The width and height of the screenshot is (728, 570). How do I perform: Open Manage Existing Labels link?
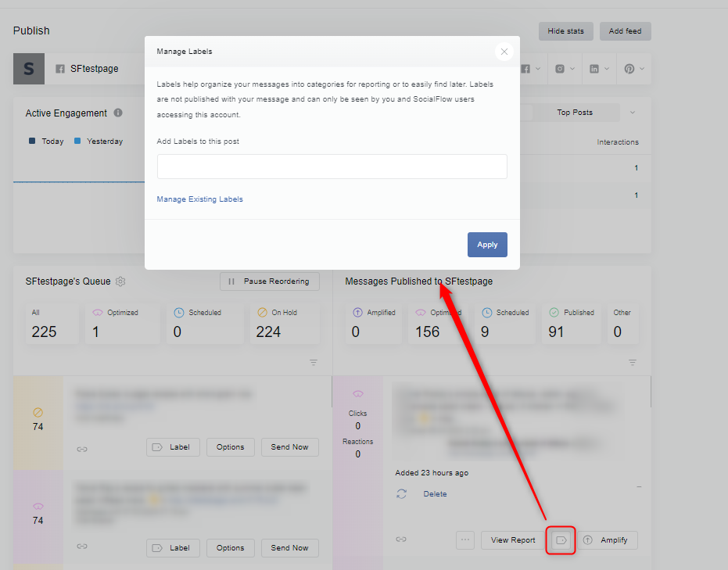coord(199,199)
